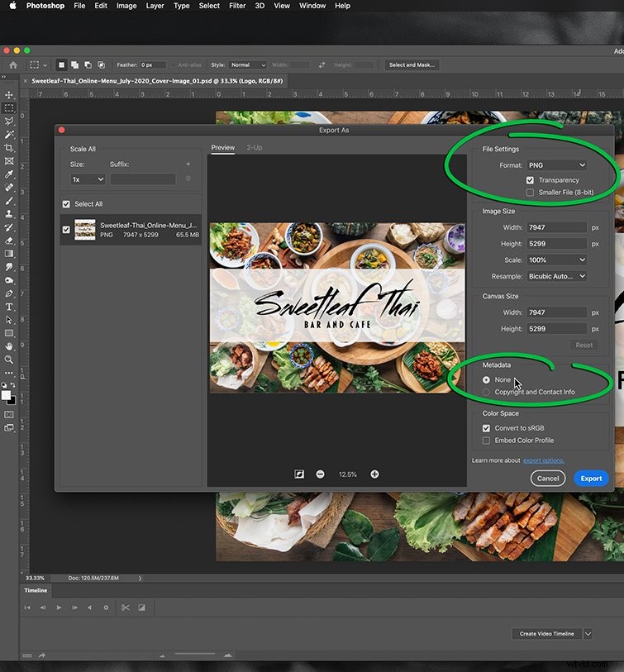Select the Healing Brush tool
624x672 pixels.
[8, 188]
